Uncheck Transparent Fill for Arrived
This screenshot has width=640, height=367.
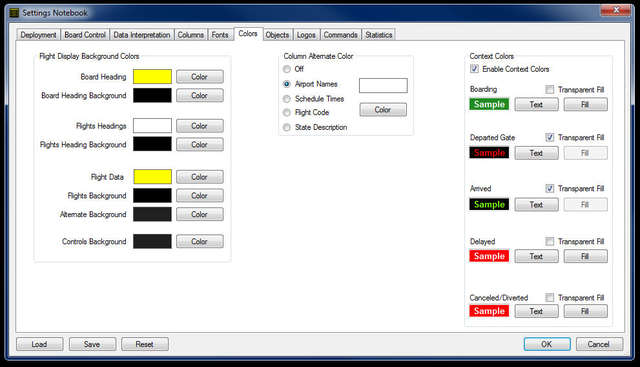coord(550,188)
